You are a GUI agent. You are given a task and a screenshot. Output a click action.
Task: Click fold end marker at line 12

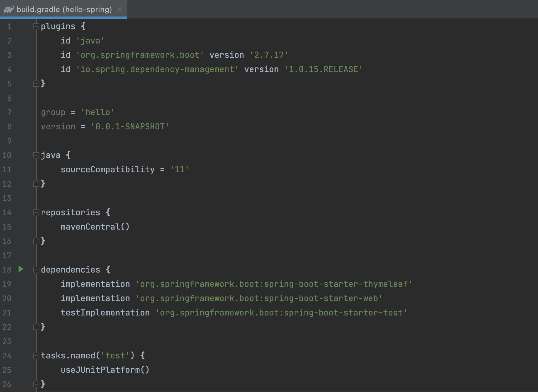click(x=36, y=184)
